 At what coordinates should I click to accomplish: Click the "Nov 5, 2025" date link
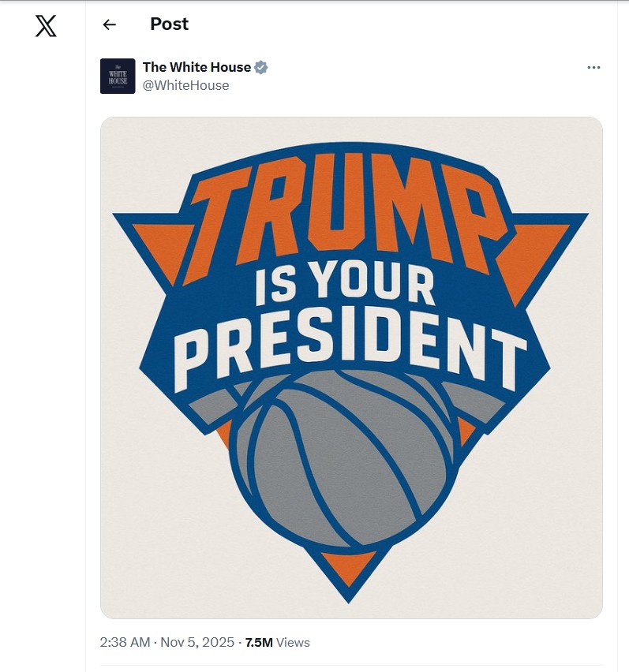click(x=198, y=642)
